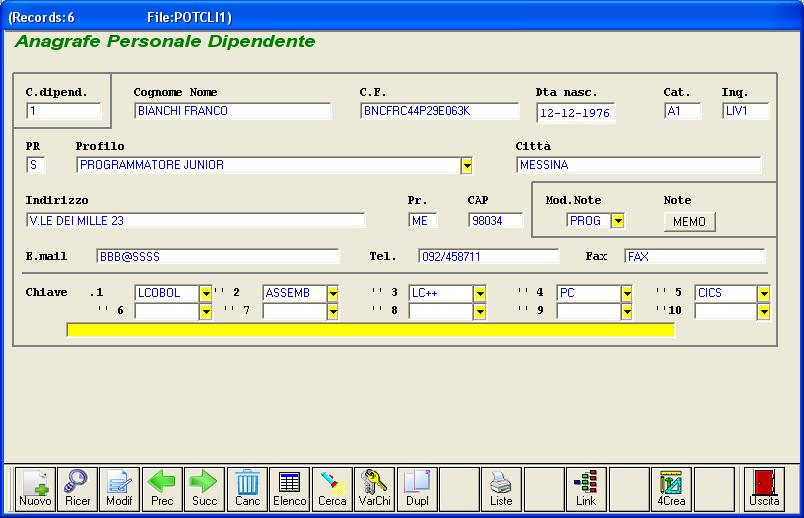Open the Mod.Note PROG dropdown arrow
The height and width of the screenshot is (518, 804).
point(618,221)
